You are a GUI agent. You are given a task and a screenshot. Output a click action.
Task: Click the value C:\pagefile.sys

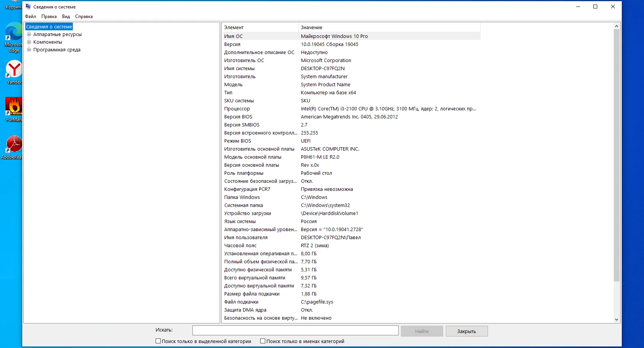(x=317, y=302)
